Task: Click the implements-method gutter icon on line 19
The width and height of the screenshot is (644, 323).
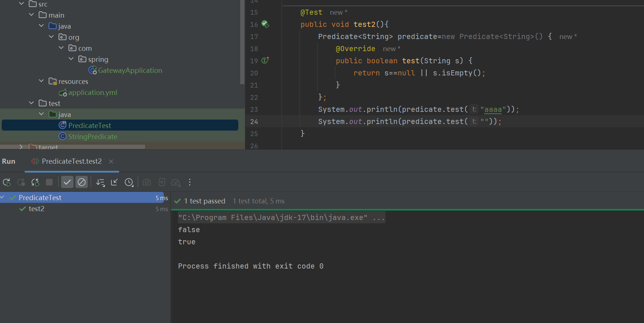Action: tap(265, 60)
